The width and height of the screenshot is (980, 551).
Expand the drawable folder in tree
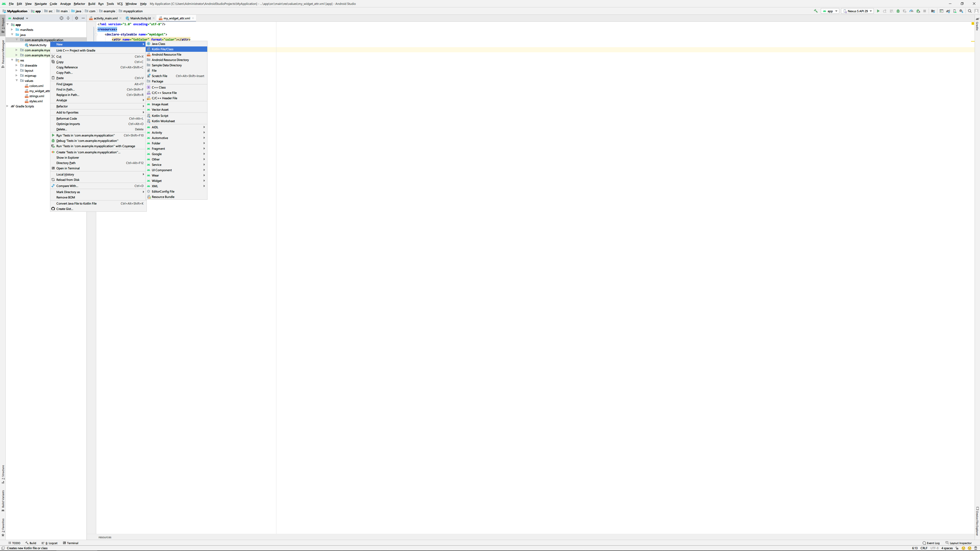click(17, 65)
